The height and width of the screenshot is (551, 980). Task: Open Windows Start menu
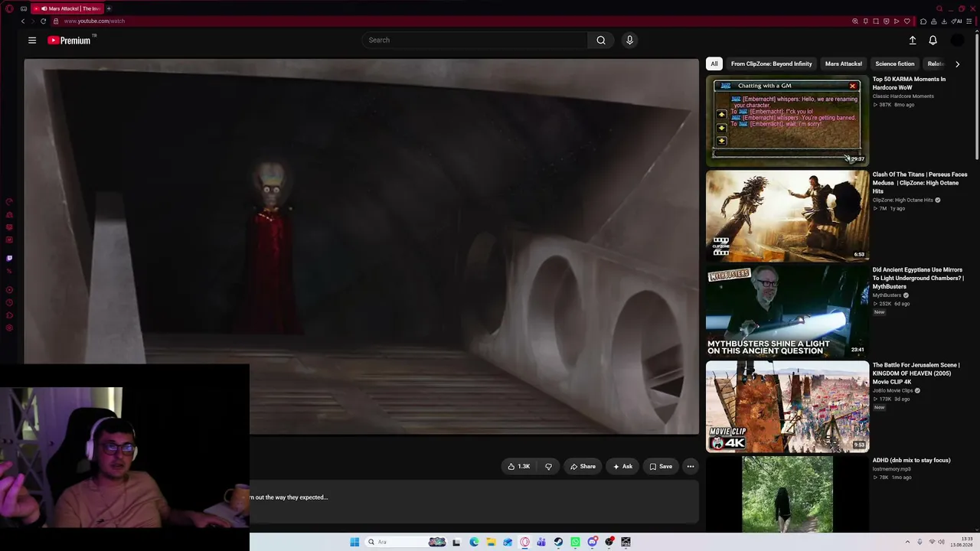[x=354, y=542]
